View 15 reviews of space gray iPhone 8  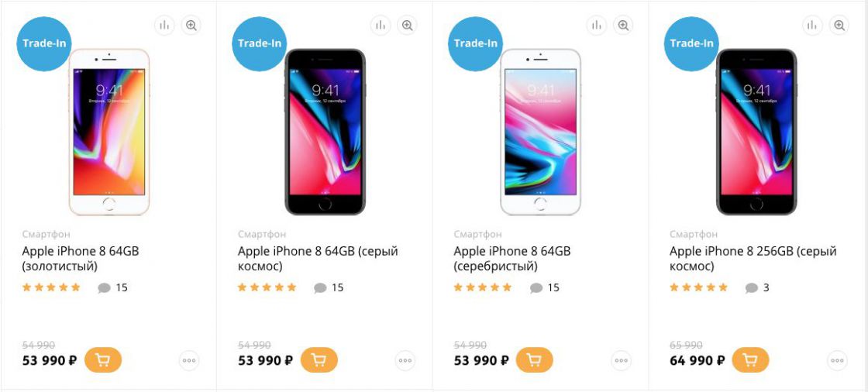click(329, 288)
